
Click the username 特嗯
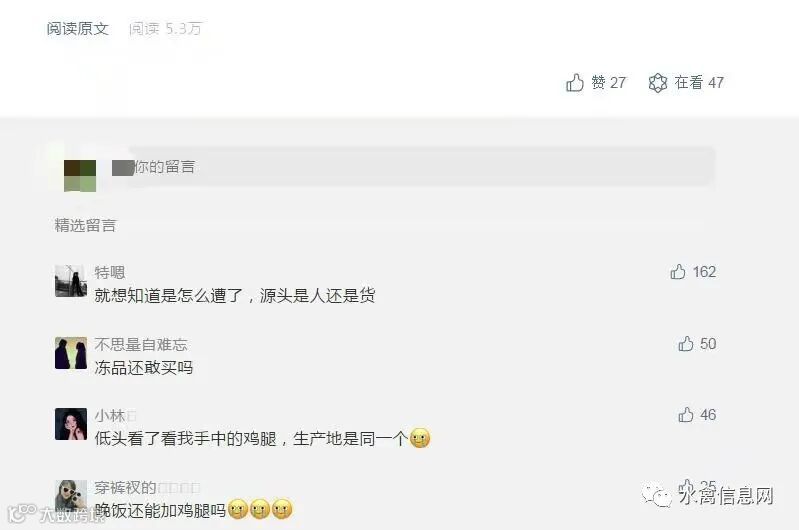pos(110,273)
